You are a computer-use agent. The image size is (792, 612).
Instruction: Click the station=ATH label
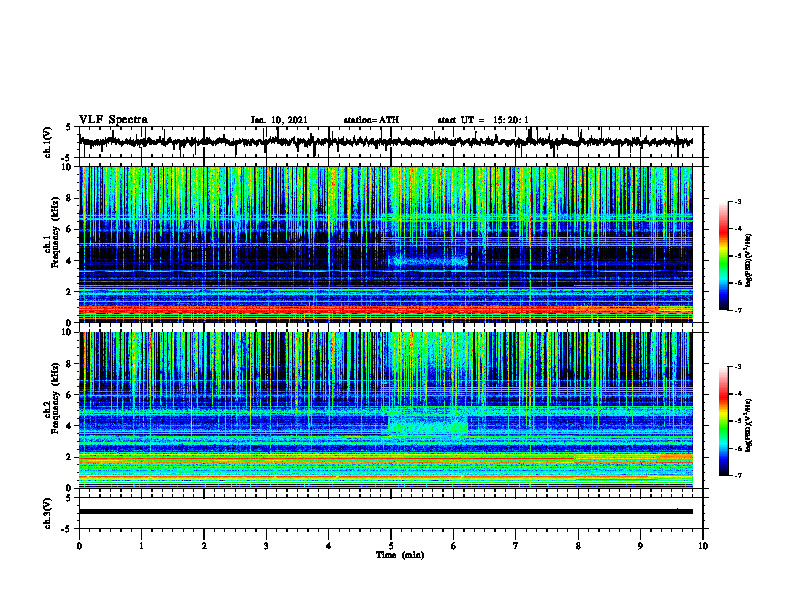pyautogui.click(x=371, y=120)
